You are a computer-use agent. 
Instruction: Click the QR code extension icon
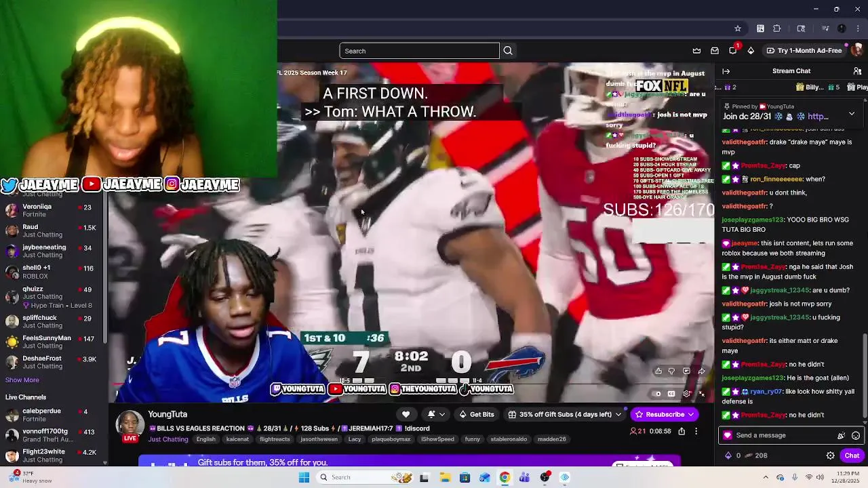pos(760,28)
